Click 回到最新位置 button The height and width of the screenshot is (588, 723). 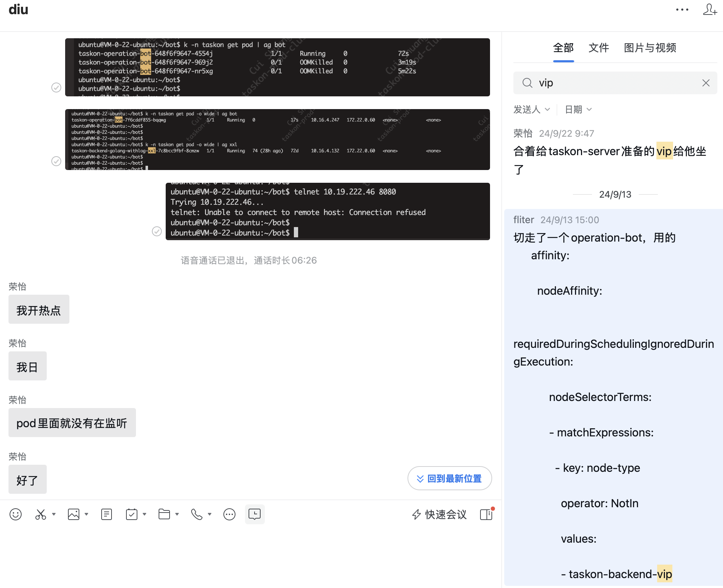449,479
